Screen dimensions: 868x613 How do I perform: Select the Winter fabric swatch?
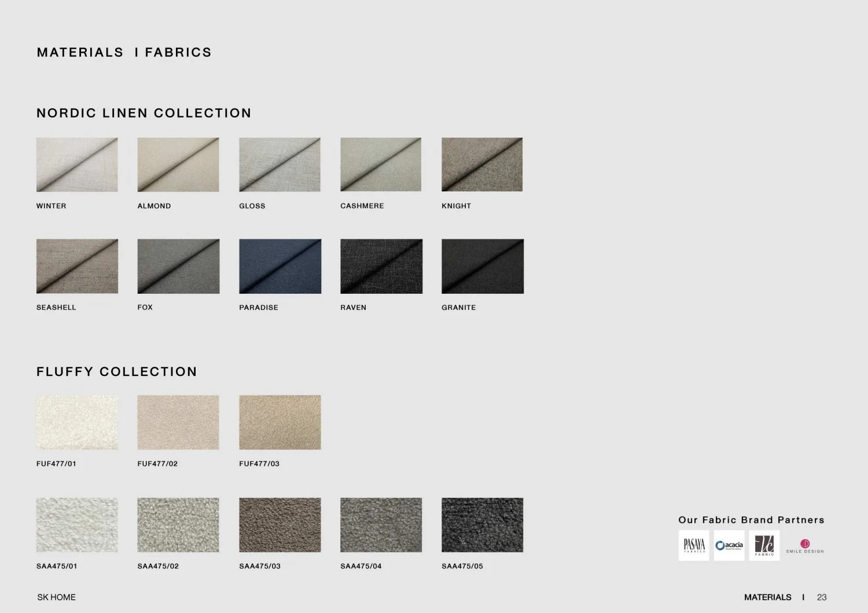[x=77, y=165]
